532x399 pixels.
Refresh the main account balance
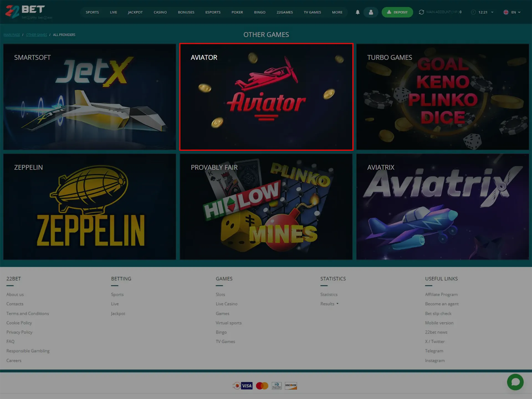(x=421, y=12)
